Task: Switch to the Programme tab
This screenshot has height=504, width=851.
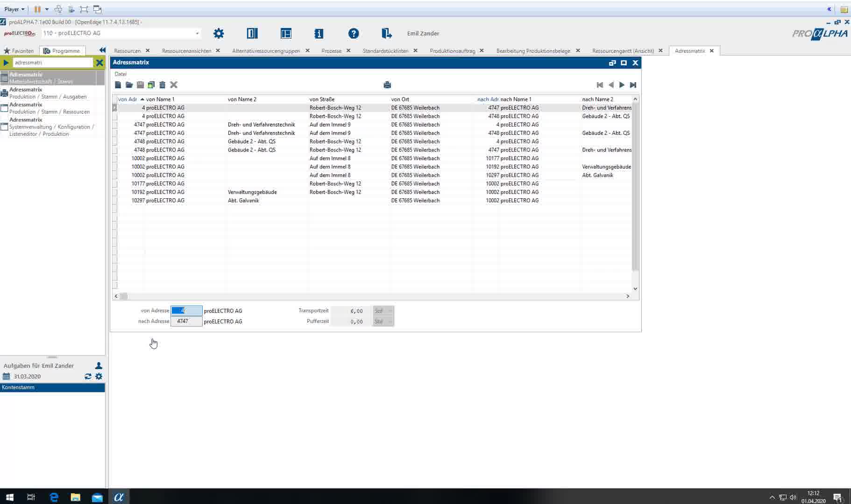Action: pos(62,50)
